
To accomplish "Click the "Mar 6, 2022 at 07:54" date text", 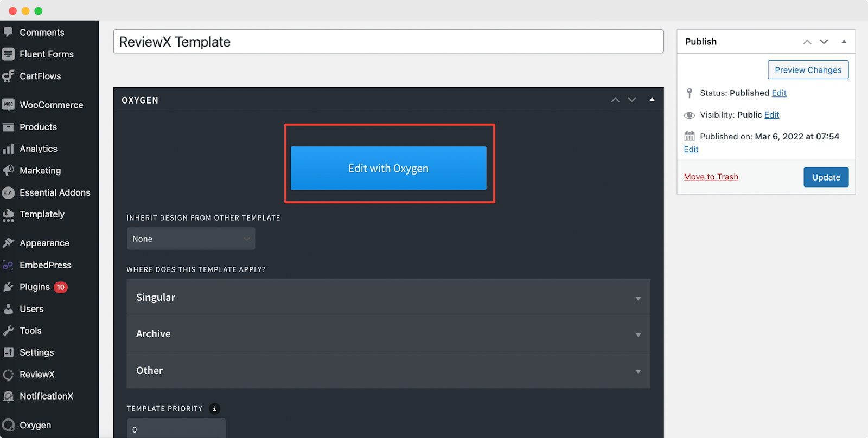I will [797, 137].
